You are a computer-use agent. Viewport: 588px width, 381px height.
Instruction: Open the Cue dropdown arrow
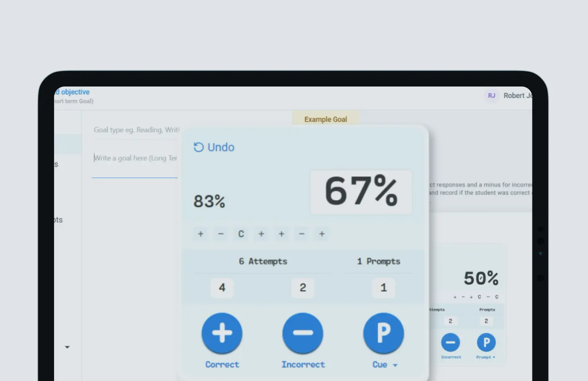tap(395, 365)
